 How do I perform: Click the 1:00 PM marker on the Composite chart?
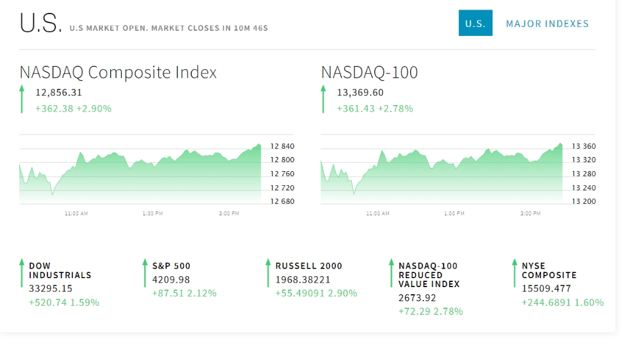pos(153,213)
